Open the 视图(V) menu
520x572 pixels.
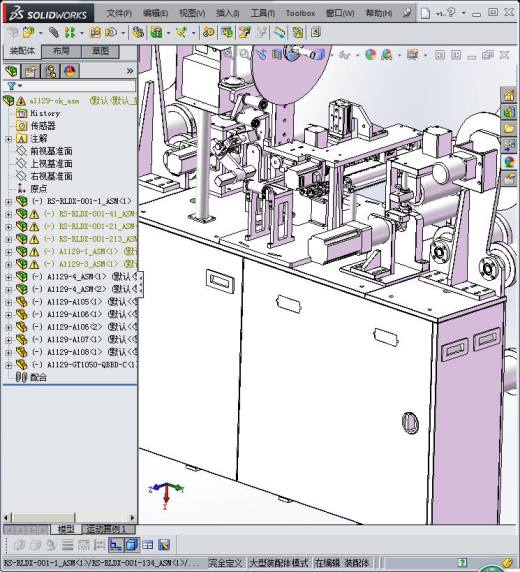click(192, 13)
